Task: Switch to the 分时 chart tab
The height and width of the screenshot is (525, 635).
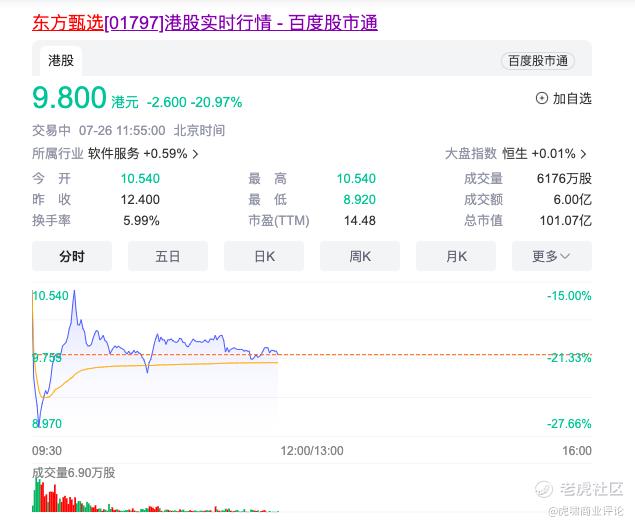Action: click(72, 256)
